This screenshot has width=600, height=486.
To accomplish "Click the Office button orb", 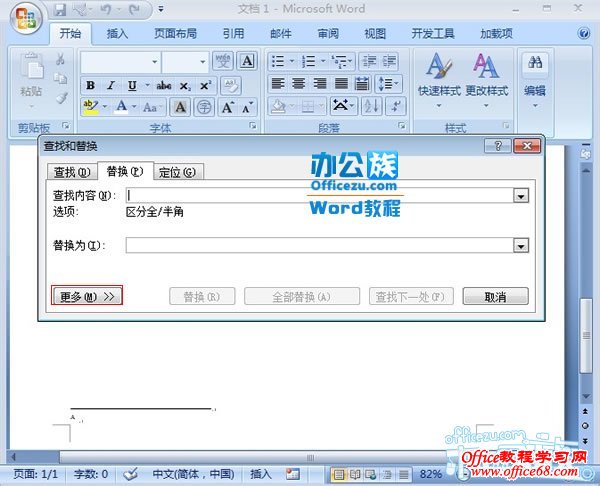I will (x=26, y=17).
